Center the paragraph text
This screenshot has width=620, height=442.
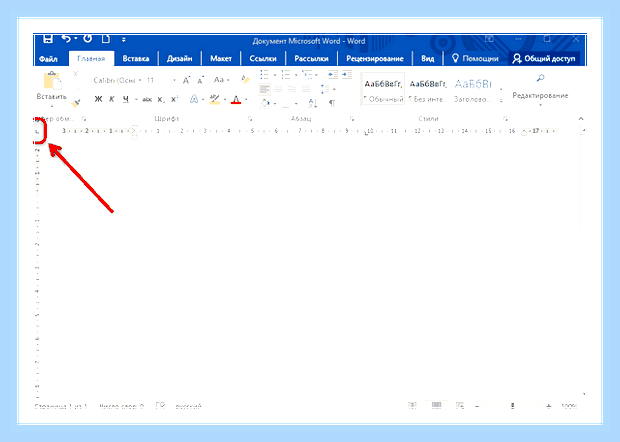click(x=278, y=89)
